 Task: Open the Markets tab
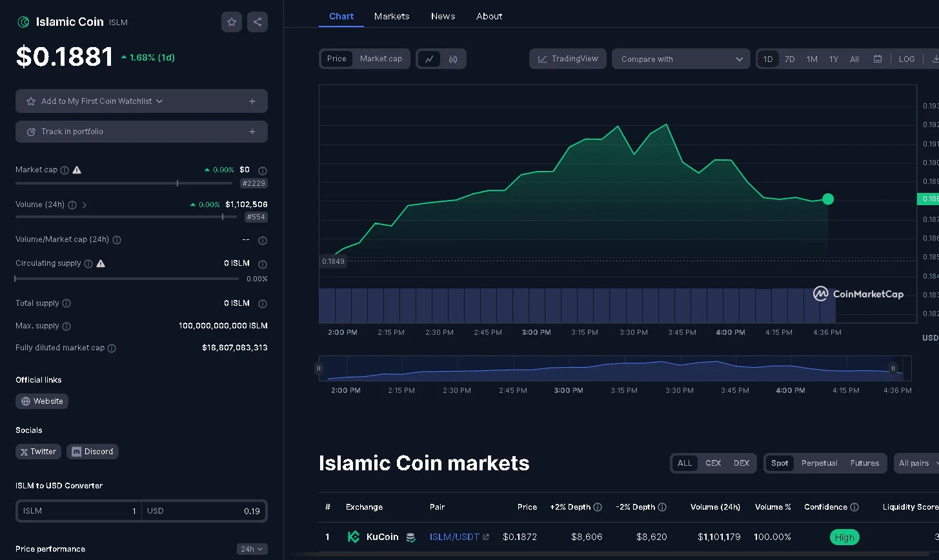tap(392, 16)
